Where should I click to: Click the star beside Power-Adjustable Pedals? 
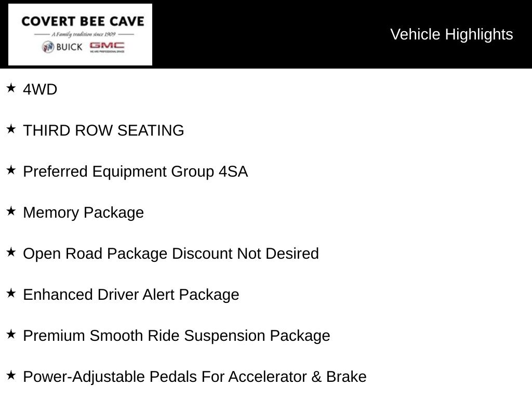tap(11, 376)
